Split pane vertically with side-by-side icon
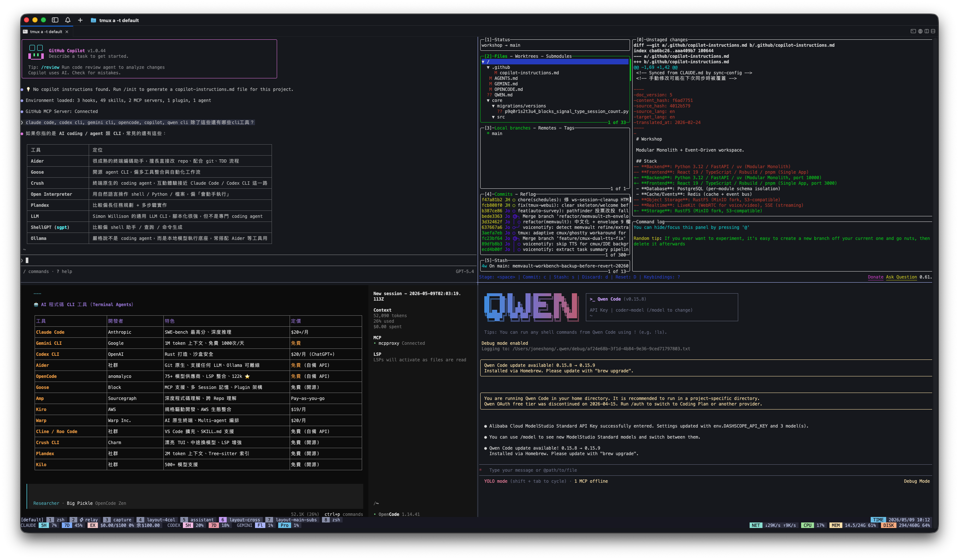 tap(927, 31)
